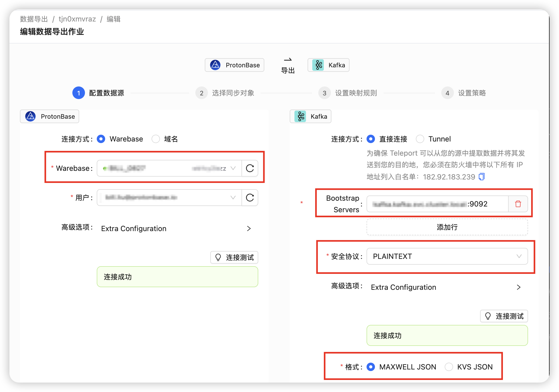Go to step 2 选择同步对象

click(x=225, y=93)
